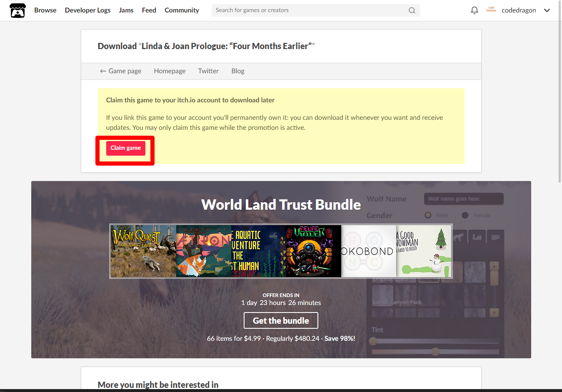Click the itch.io logo icon
The height and width of the screenshot is (392, 562).
pos(17,10)
